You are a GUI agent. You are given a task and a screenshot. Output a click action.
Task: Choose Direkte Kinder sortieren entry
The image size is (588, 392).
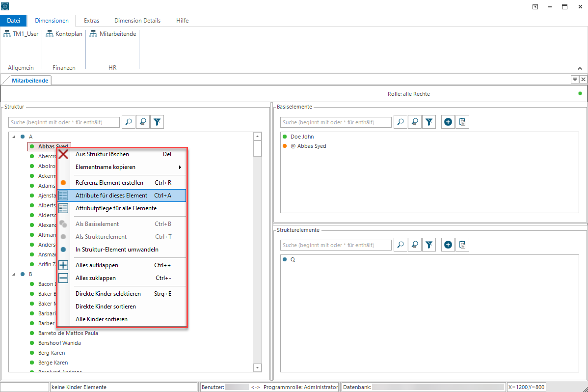(x=122, y=307)
